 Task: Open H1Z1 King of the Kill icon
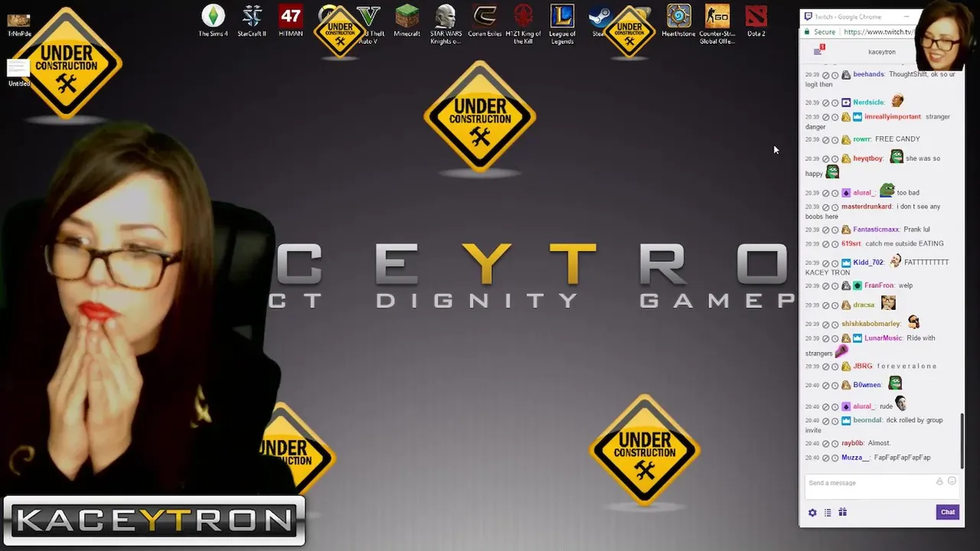click(523, 24)
